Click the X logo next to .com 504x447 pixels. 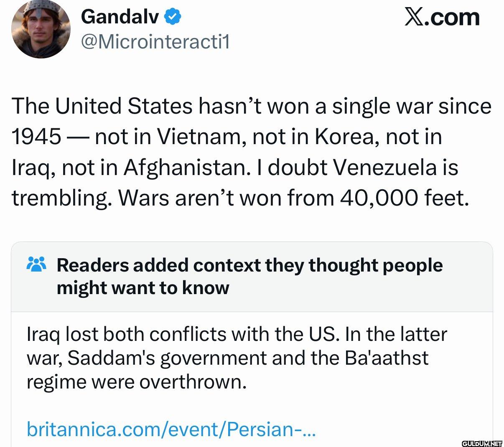tap(415, 17)
